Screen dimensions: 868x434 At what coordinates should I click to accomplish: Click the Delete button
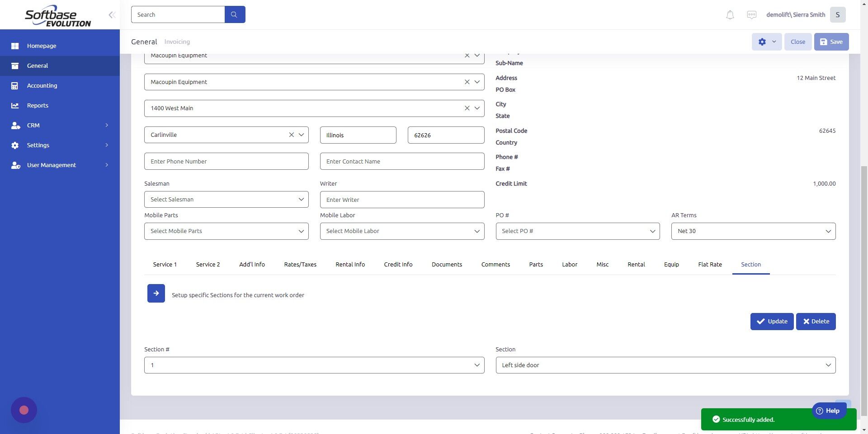click(x=816, y=321)
